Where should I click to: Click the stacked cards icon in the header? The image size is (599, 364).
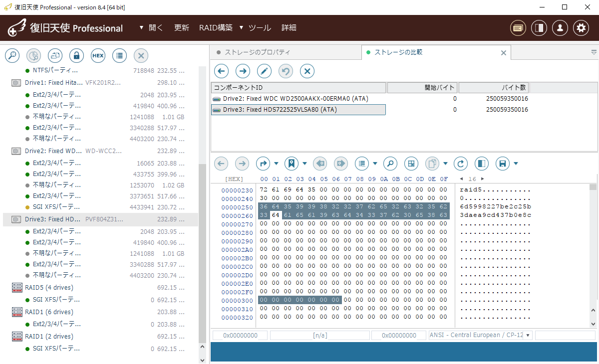518,28
